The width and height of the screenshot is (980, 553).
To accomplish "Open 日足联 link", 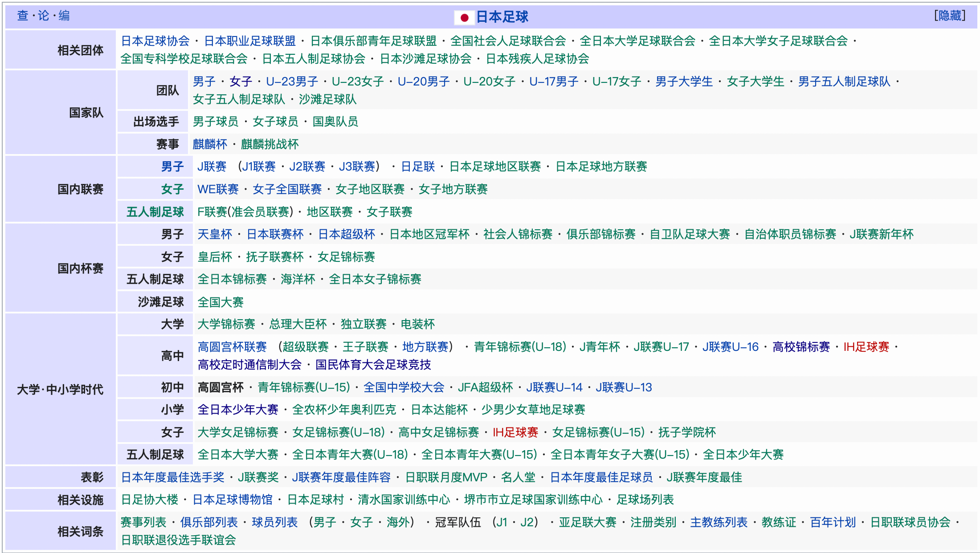I will point(418,167).
